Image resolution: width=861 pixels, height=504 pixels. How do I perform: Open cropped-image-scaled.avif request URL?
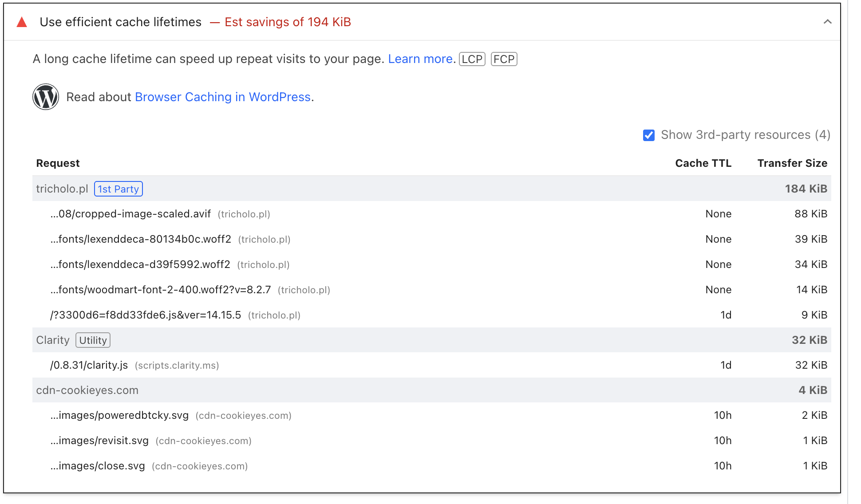[x=130, y=214]
